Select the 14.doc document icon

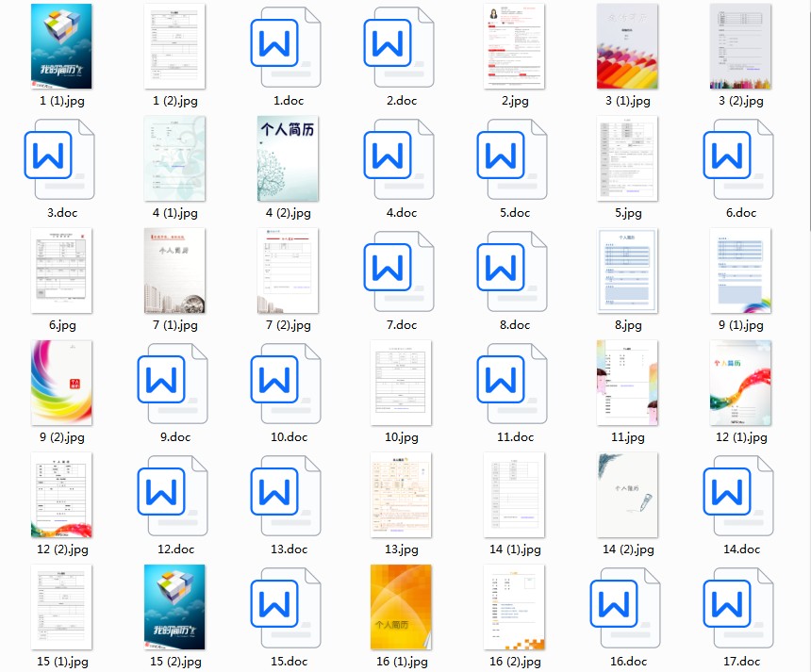click(x=738, y=495)
